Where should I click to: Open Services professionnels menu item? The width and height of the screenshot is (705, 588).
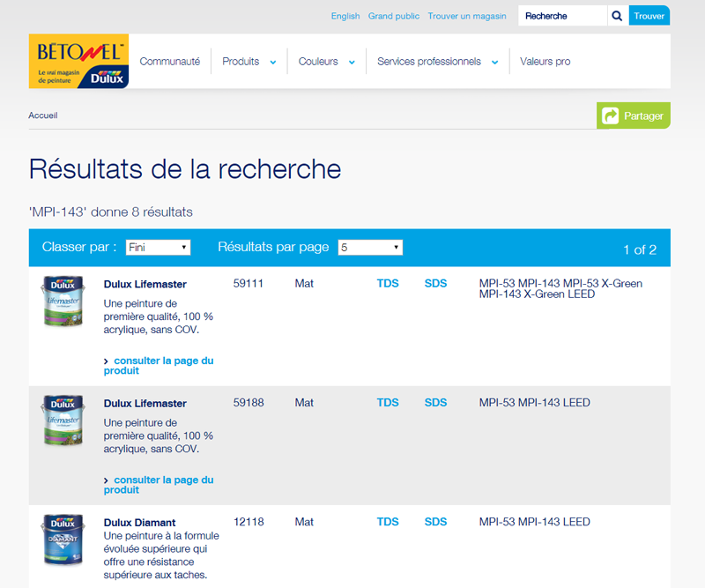point(429,61)
